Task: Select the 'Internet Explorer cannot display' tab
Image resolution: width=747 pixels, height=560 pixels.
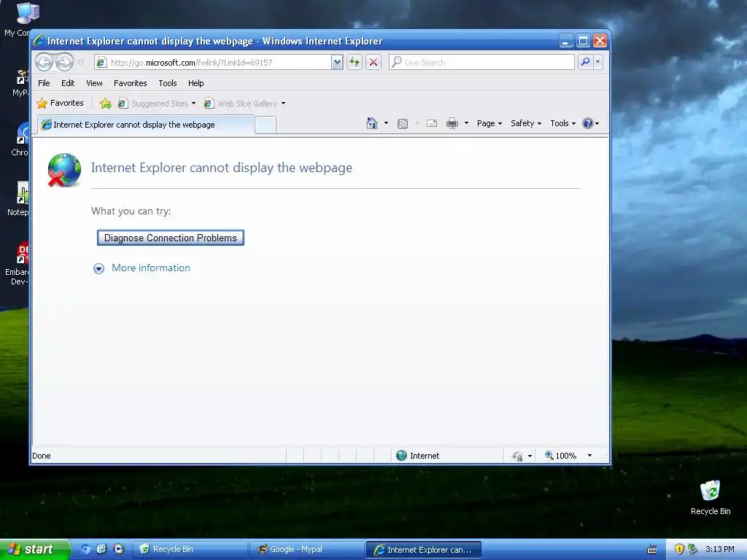Action: [146, 125]
